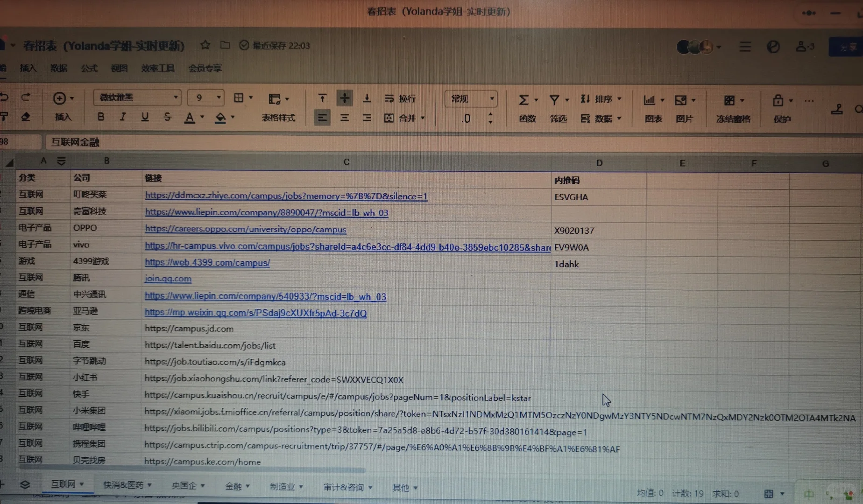Open the 效率工具 menu
The height and width of the screenshot is (504, 863).
[x=158, y=68]
